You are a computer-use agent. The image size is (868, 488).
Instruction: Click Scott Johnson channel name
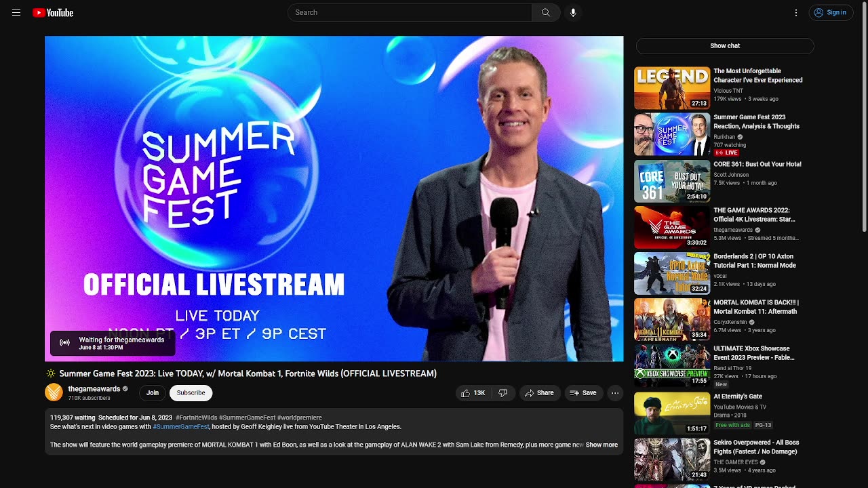[731, 175]
